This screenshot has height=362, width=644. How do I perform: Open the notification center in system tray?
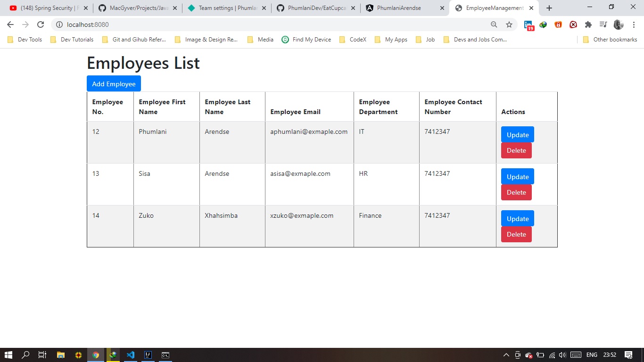pyautogui.click(x=629, y=355)
